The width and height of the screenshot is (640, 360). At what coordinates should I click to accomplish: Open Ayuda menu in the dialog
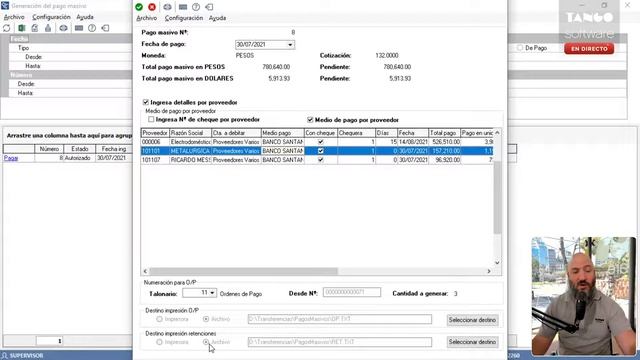(217, 18)
